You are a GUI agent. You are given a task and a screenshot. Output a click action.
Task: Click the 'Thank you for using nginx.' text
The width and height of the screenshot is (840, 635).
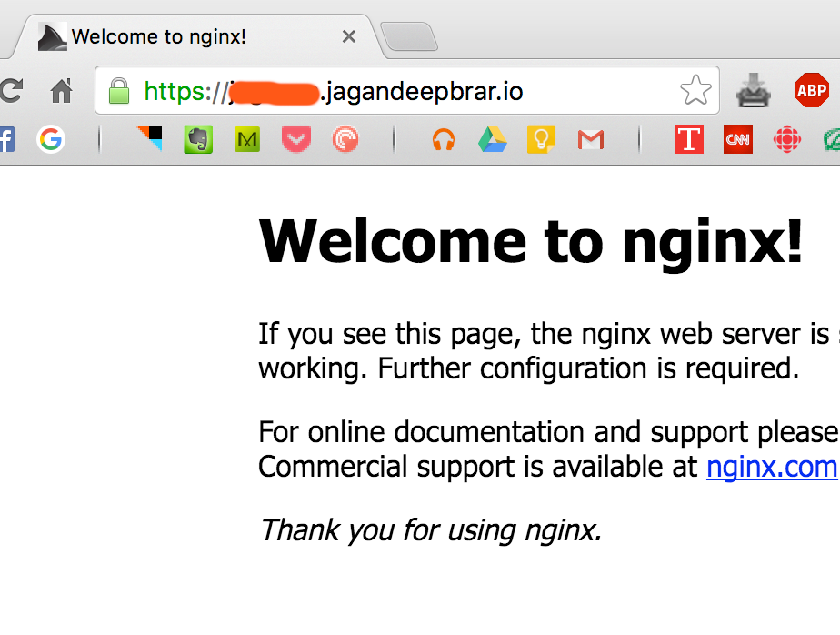pyautogui.click(x=431, y=530)
